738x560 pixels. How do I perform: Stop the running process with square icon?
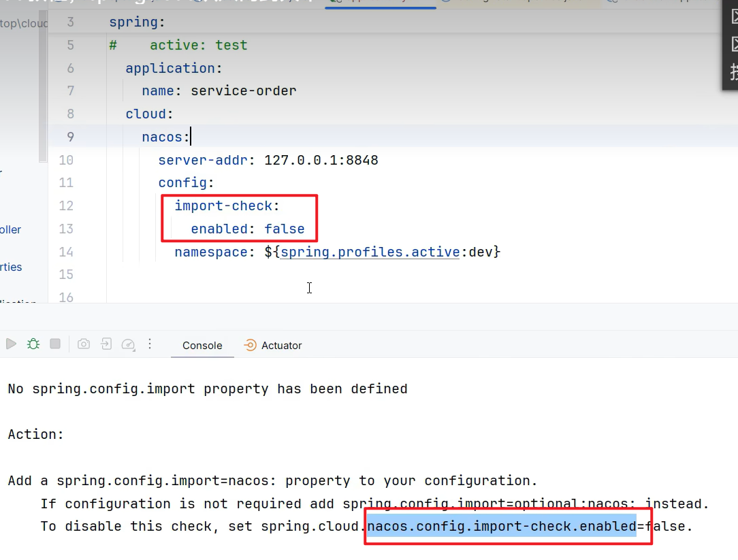point(55,344)
